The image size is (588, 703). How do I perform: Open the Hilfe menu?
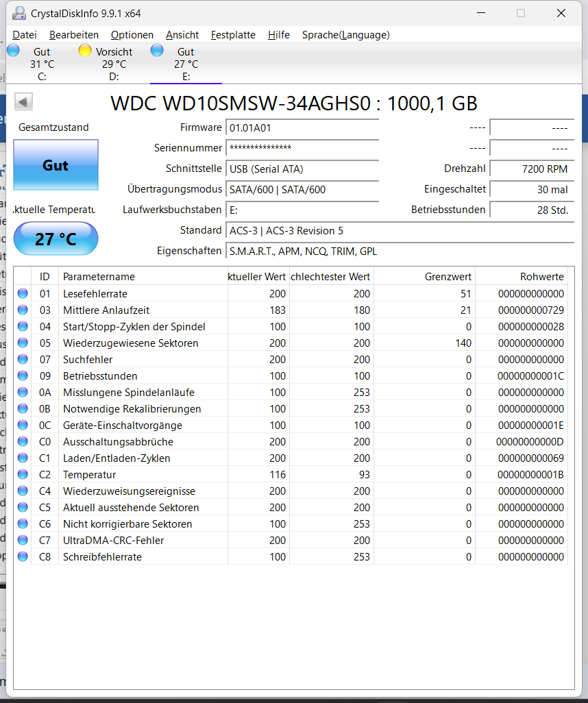[x=278, y=35]
